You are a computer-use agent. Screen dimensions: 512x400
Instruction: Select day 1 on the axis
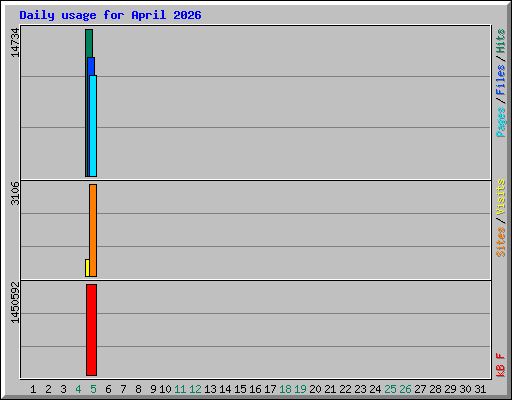(x=33, y=389)
